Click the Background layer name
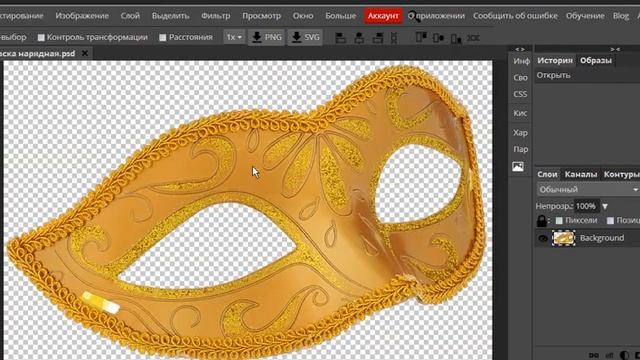The width and height of the screenshot is (640, 360). coord(602,238)
